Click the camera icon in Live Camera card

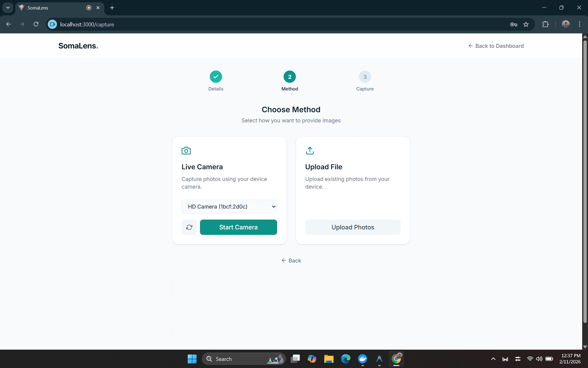tap(186, 151)
